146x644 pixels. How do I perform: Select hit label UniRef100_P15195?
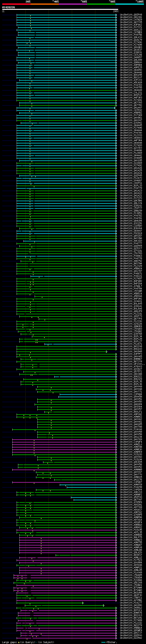tap(131, 530)
